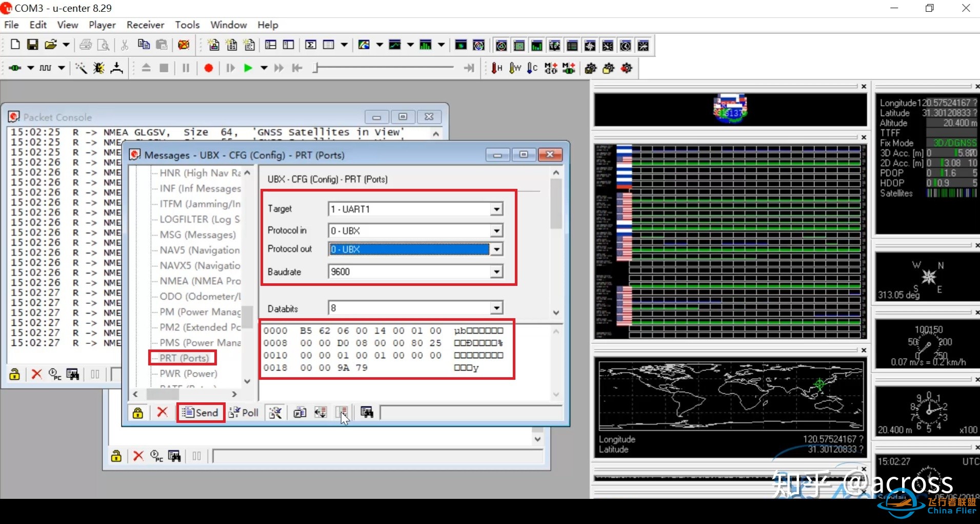This screenshot has height=524, width=980.
Task: Click the Stop playback button
Action: [164, 68]
